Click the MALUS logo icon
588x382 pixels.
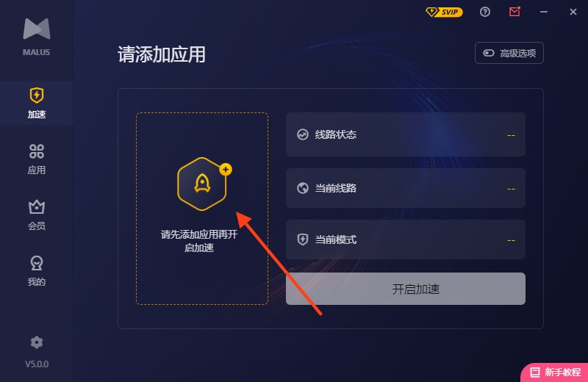pos(36,29)
